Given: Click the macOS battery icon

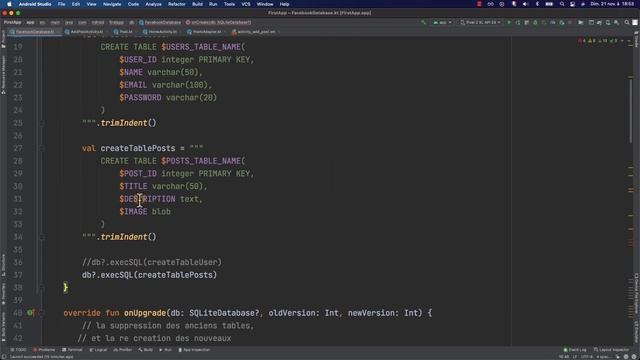Looking at the screenshot, I should click(549, 4).
